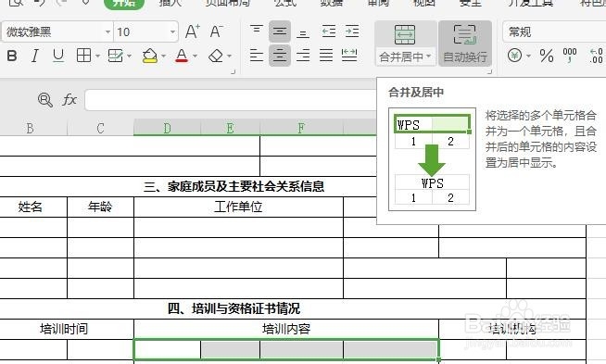Click the 工作单位 header cell
This screenshot has height=364, width=606.
[x=238, y=207]
